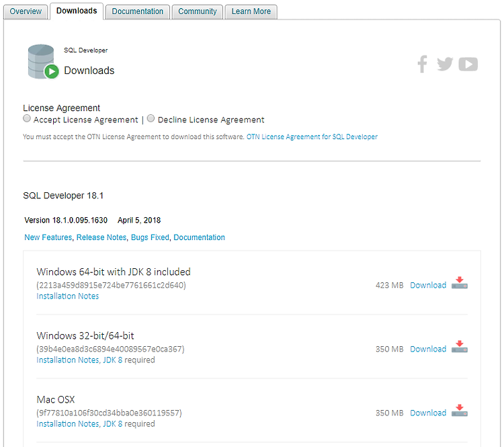504x447 pixels.
Task: Click download icon for Windows 64-bit with JDK 8
Action: (x=460, y=283)
